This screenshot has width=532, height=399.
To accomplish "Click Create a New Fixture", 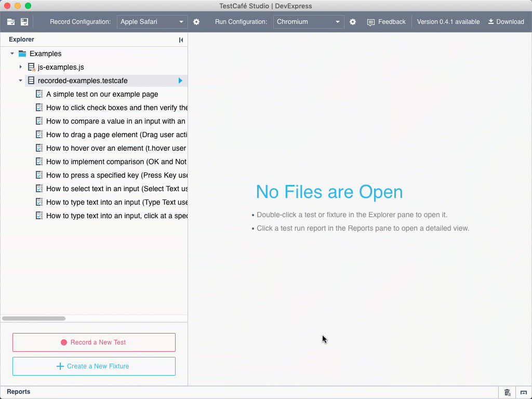I will point(94,366).
